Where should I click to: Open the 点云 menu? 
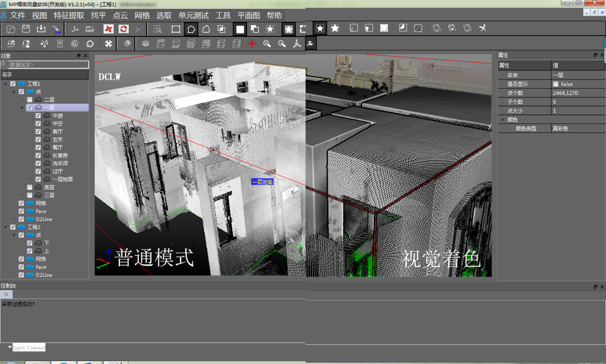[120, 15]
